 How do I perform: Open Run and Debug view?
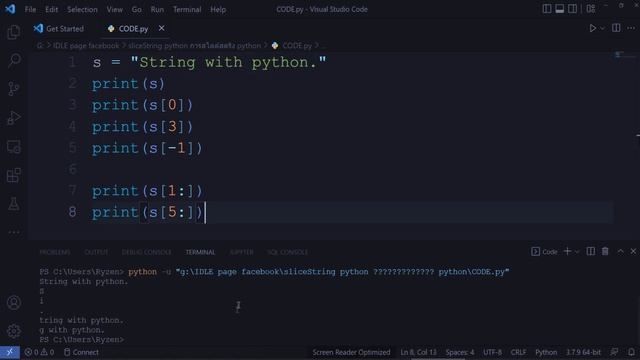[x=13, y=118]
